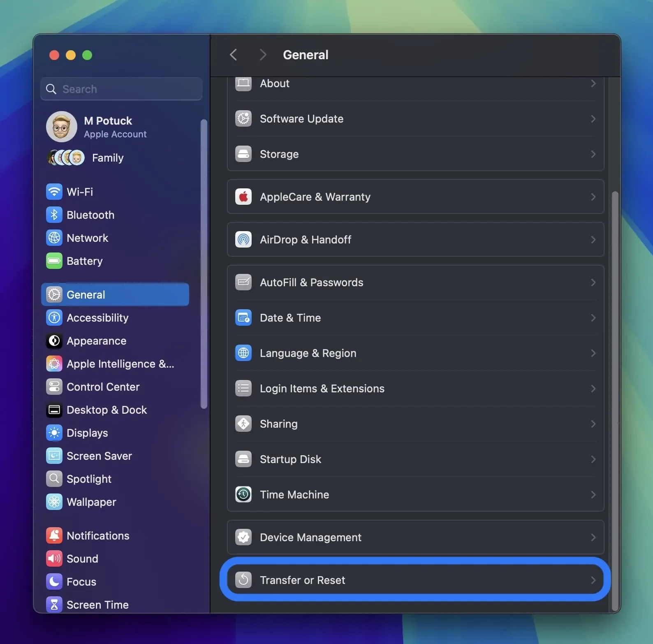
Task: Open the Wi-Fi settings icon
Action: [x=54, y=192]
